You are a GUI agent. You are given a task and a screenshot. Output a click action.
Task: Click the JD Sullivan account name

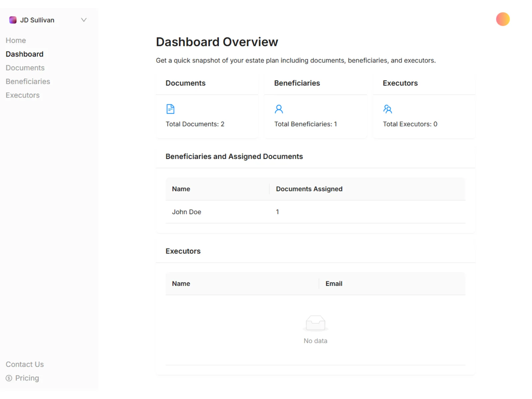pos(37,20)
